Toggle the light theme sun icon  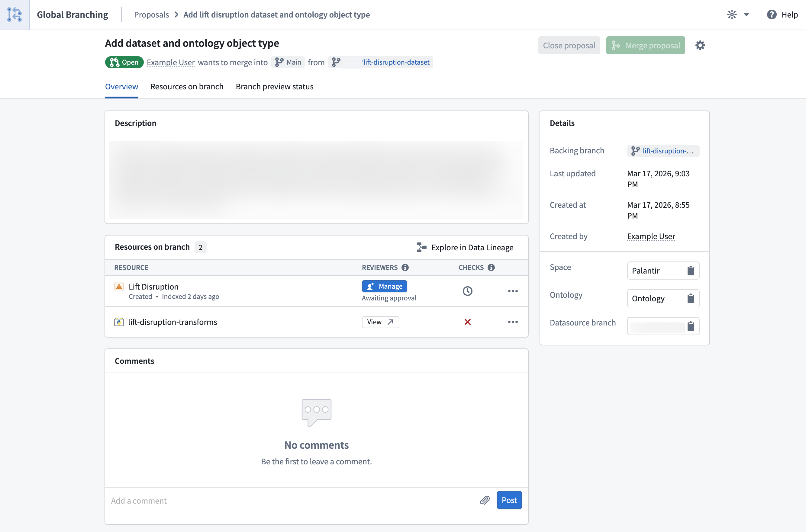pyautogui.click(x=732, y=14)
